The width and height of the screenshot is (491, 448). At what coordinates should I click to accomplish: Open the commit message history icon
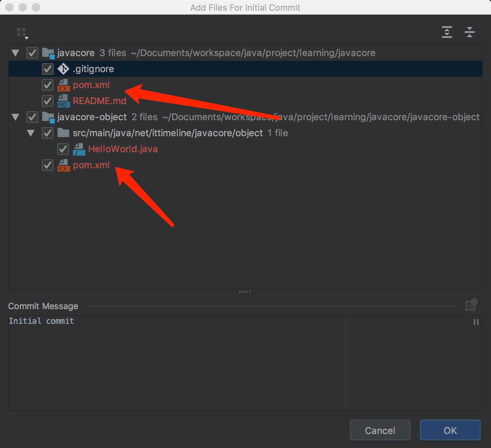(x=471, y=305)
